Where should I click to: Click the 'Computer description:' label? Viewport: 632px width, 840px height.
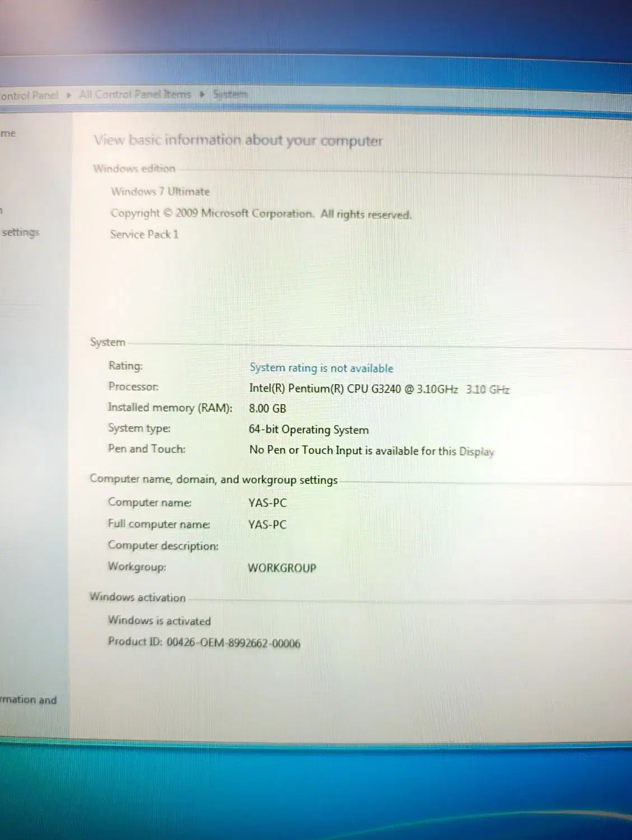tap(163, 545)
